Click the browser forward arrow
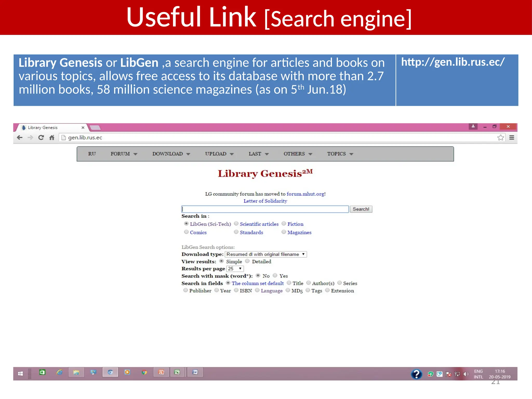This screenshot has height=399, width=532. coord(30,137)
